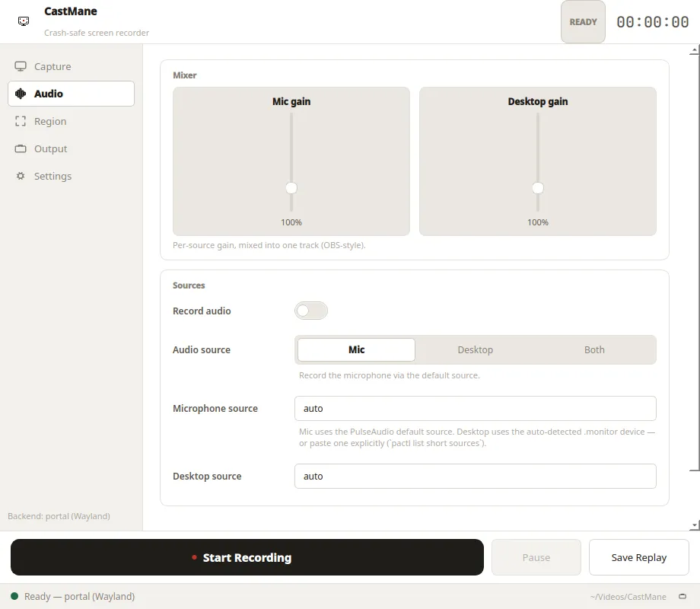700x609 pixels.
Task: Click the Desktop gain slider handle
Action: pyautogui.click(x=538, y=188)
